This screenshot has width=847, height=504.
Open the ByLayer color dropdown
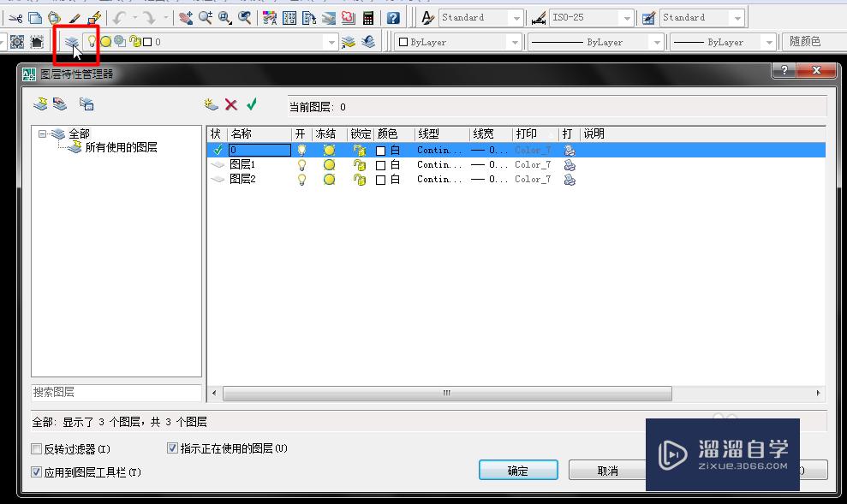(x=514, y=40)
